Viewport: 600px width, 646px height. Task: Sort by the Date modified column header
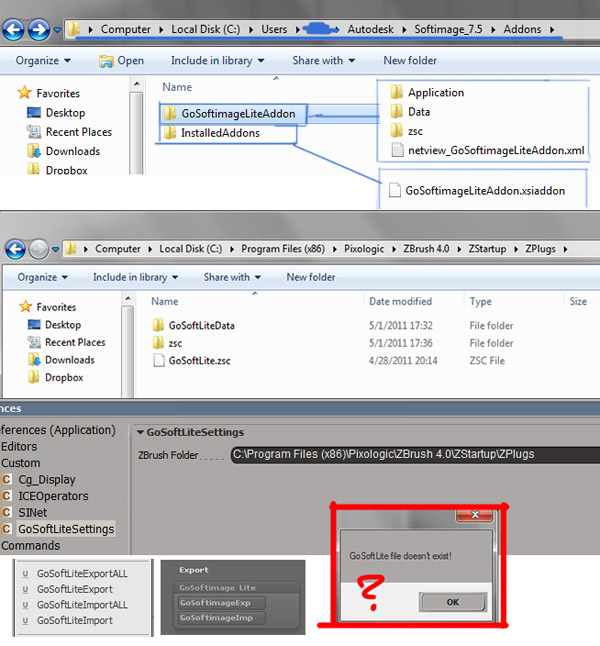[400, 302]
